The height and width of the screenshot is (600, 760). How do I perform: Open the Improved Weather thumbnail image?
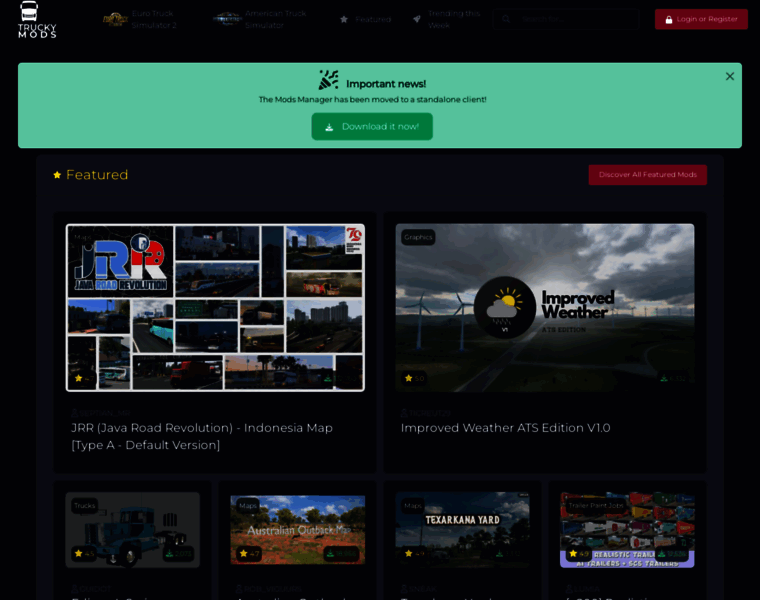(x=545, y=308)
